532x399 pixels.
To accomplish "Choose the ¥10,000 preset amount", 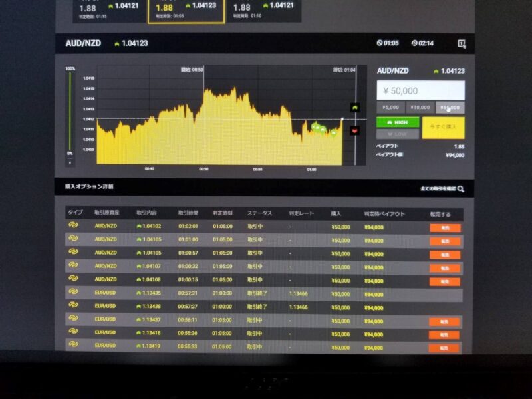I will click(420, 107).
